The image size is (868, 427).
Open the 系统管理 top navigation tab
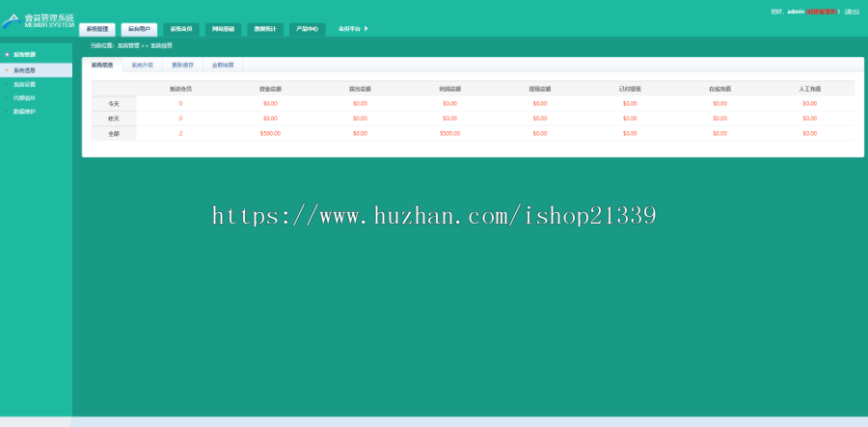[97, 29]
